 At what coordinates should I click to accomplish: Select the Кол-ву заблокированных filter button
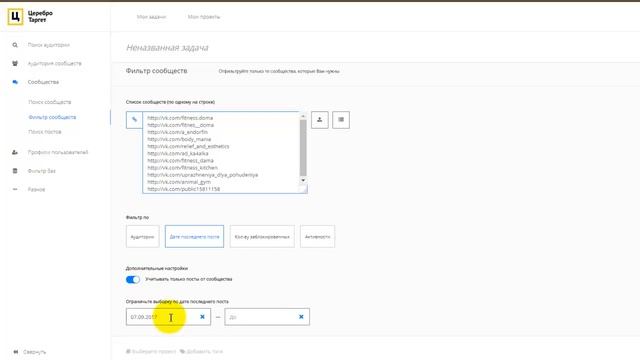[x=262, y=236]
